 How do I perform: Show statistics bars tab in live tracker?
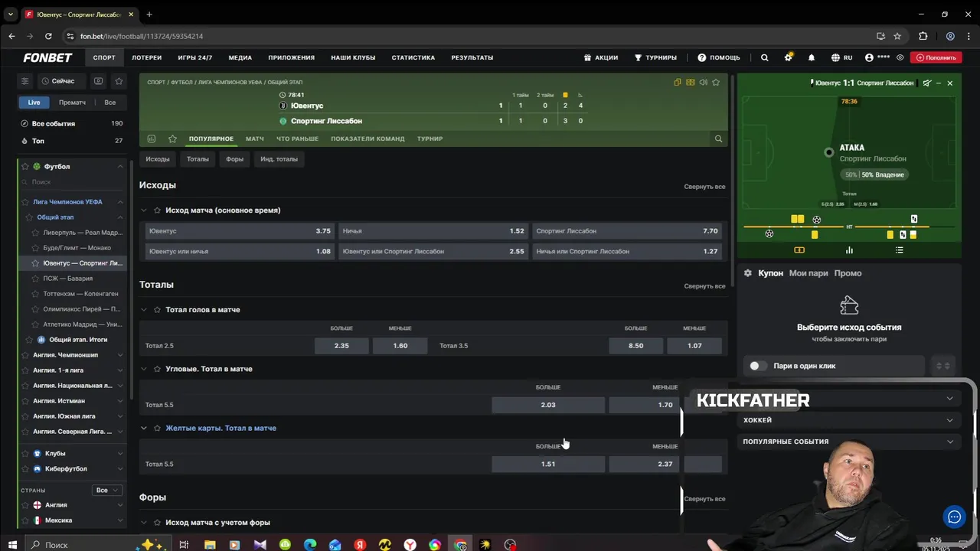[x=849, y=249]
